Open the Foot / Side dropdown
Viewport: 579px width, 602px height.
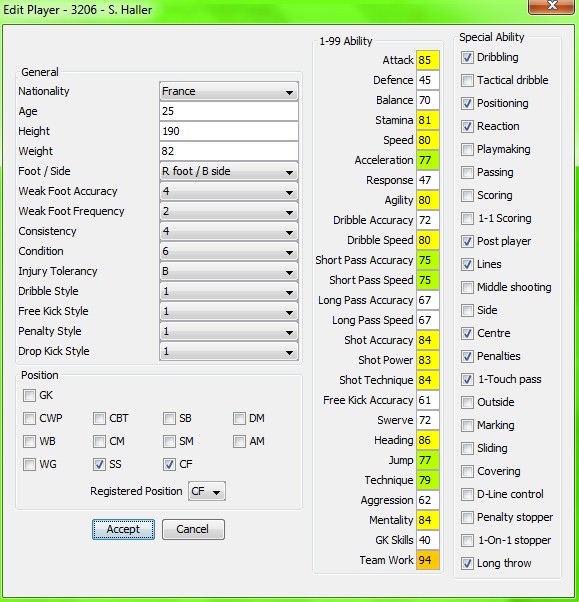pos(229,171)
